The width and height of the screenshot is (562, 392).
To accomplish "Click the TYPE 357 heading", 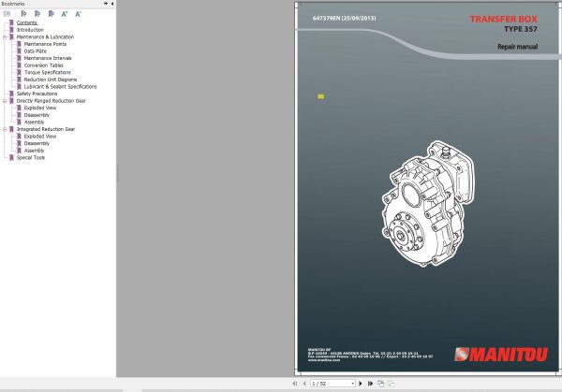I will (521, 29).
